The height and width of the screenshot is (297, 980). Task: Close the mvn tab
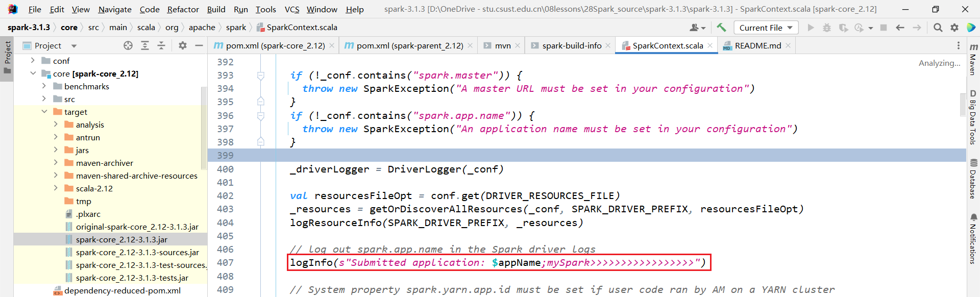pos(517,45)
